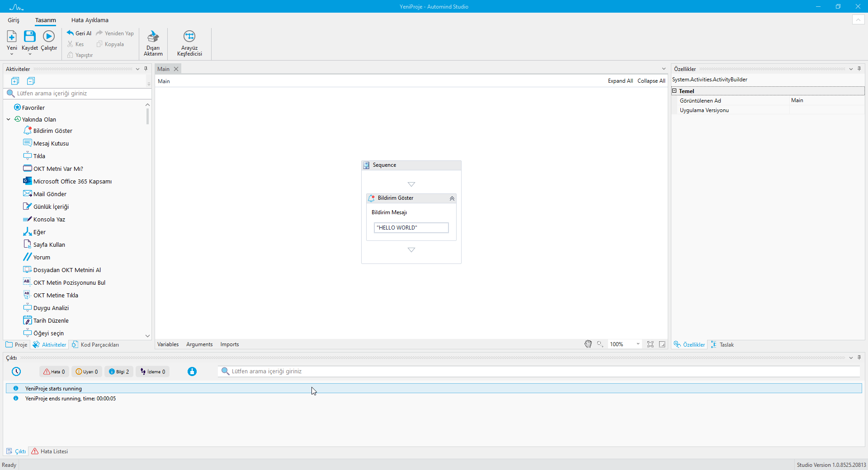Select the pan hand tool icon
Viewport: 868px width, 470px height.
(588, 344)
